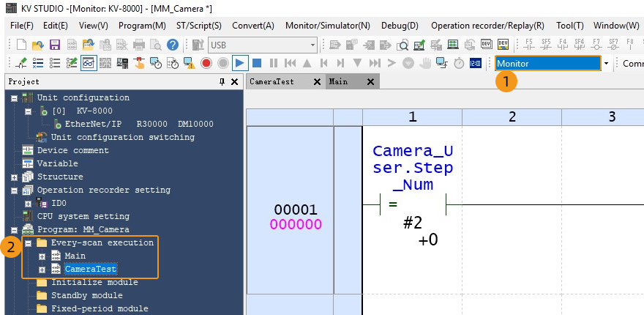Open the Help question mark icon

coord(173,45)
